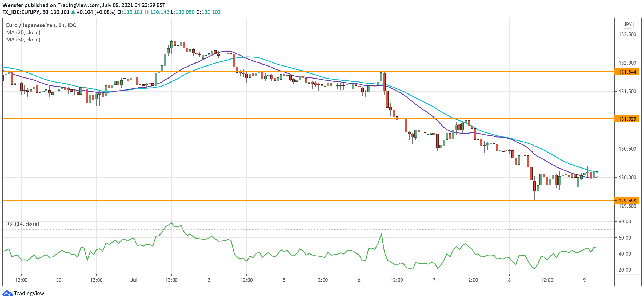Select the 131.025 orange price label
The width and height of the screenshot is (644, 301).
pyautogui.click(x=627, y=119)
